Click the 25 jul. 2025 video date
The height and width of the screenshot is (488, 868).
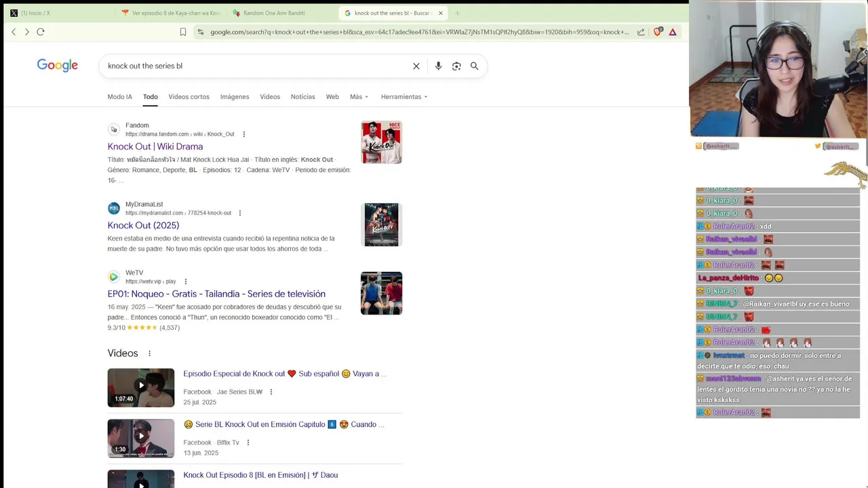pos(199,402)
